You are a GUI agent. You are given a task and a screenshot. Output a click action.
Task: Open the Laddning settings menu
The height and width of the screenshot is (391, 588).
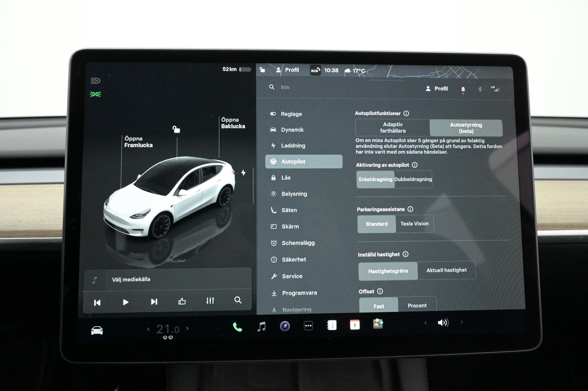[293, 146]
